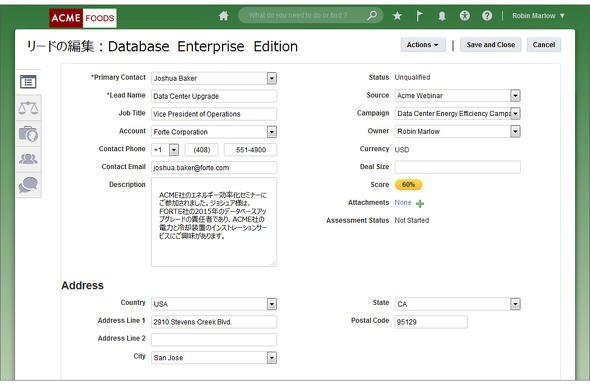This screenshot has height=385, width=590.
Task: Click the Unqualified status text
Action: [412, 77]
